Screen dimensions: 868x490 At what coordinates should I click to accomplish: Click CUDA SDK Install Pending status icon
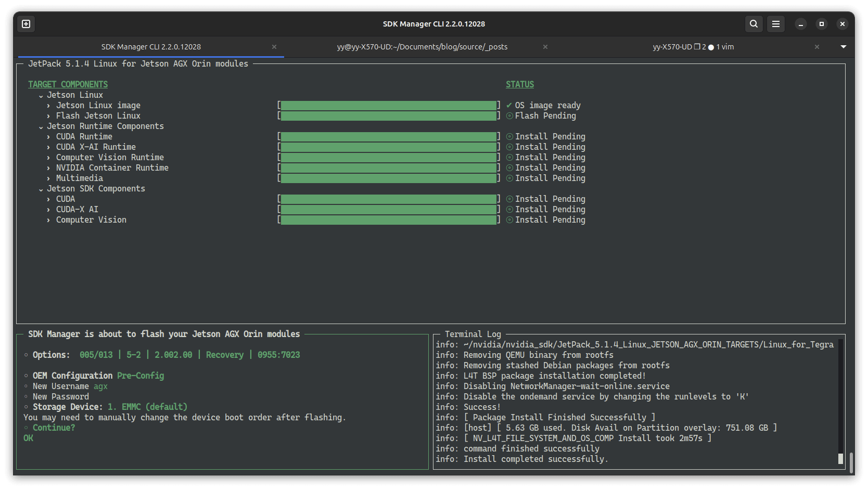click(x=509, y=199)
